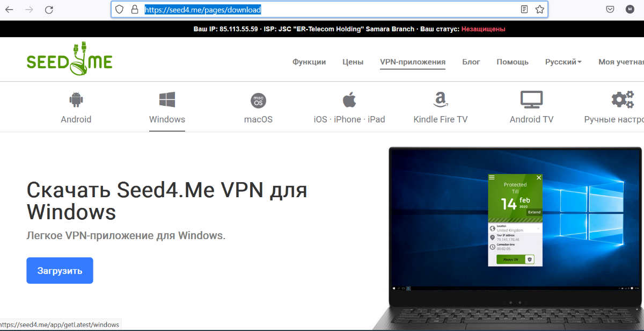Toggle reader view in address bar

(524, 10)
